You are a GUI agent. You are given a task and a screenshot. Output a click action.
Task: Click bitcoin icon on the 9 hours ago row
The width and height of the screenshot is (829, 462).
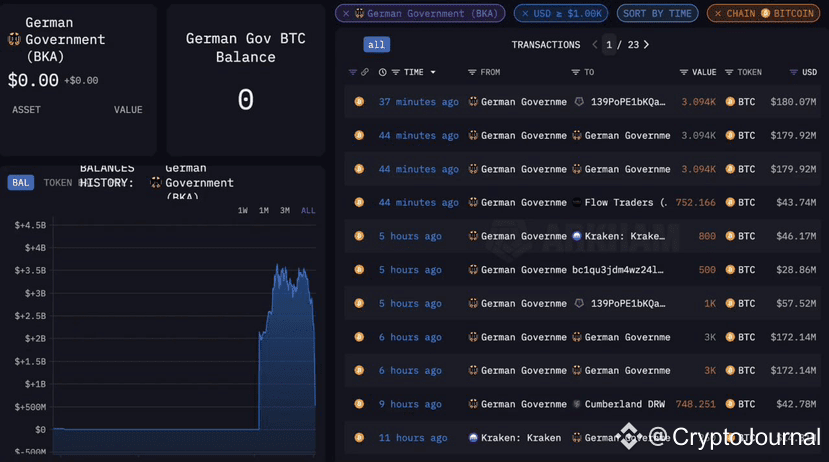(x=359, y=404)
